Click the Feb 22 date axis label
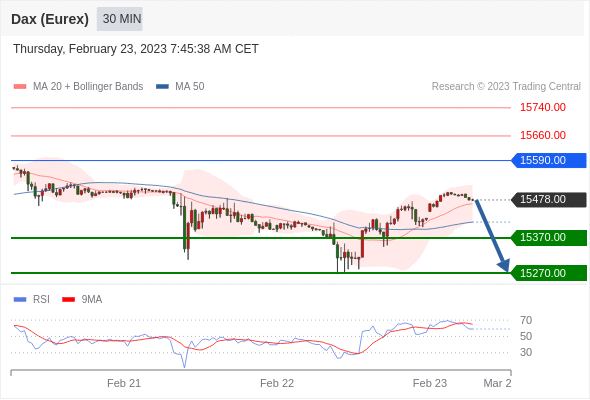Viewport: 590px width, 400px height. click(277, 383)
